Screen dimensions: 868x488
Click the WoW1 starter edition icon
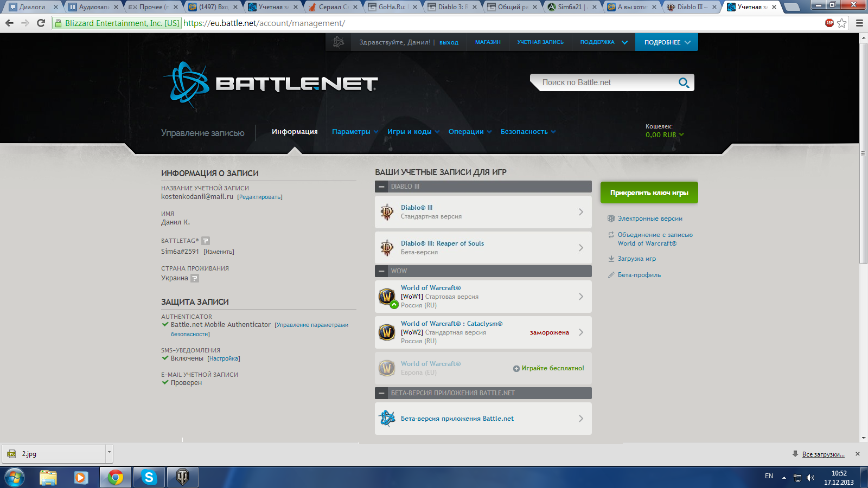[x=387, y=297]
